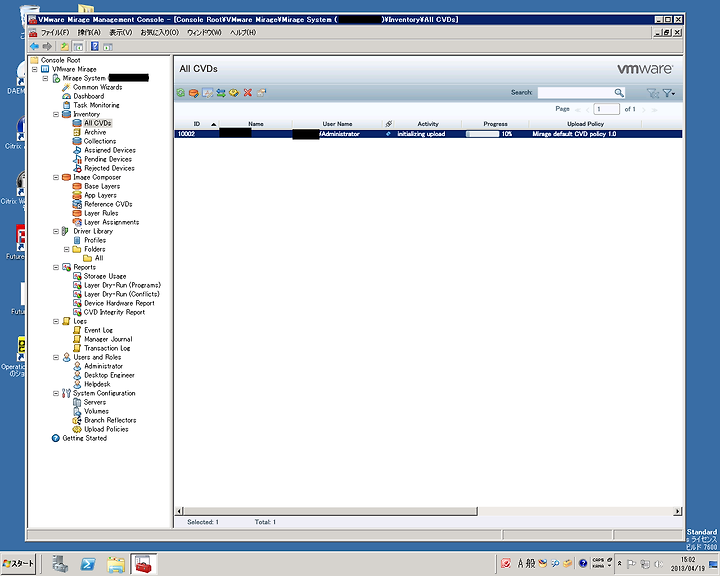Click the magnifier search icon
Viewport: 720px width, 576px height.
(619, 93)
